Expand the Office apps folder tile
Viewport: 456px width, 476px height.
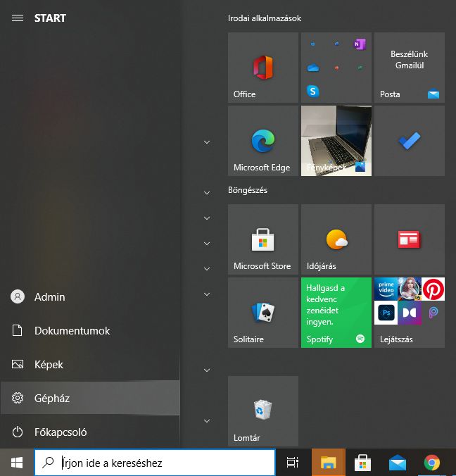point(336,68)
